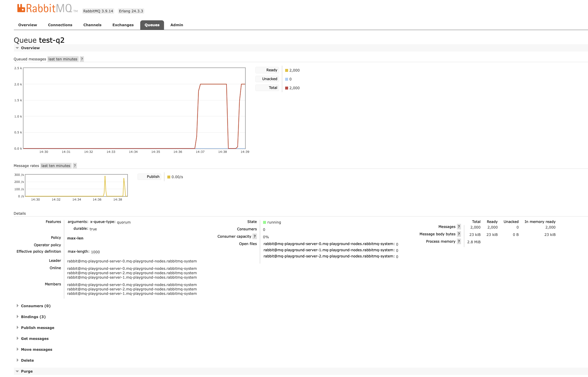This screenshot has height=377, width=588.
Task: Click the RabbitMQ 3.9.14 version badge
Action: (x=98, y=11)
